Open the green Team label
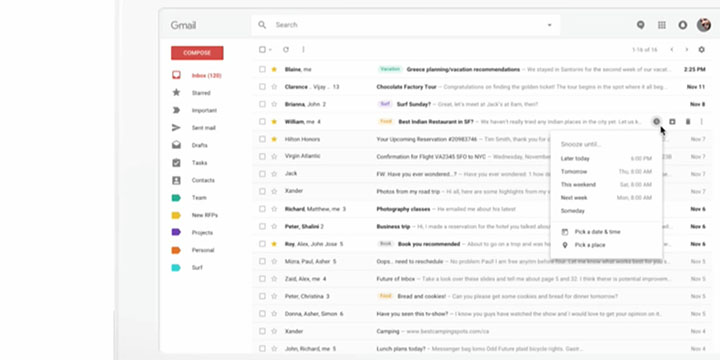Viewport: 720px width, 360px height. 199,197
